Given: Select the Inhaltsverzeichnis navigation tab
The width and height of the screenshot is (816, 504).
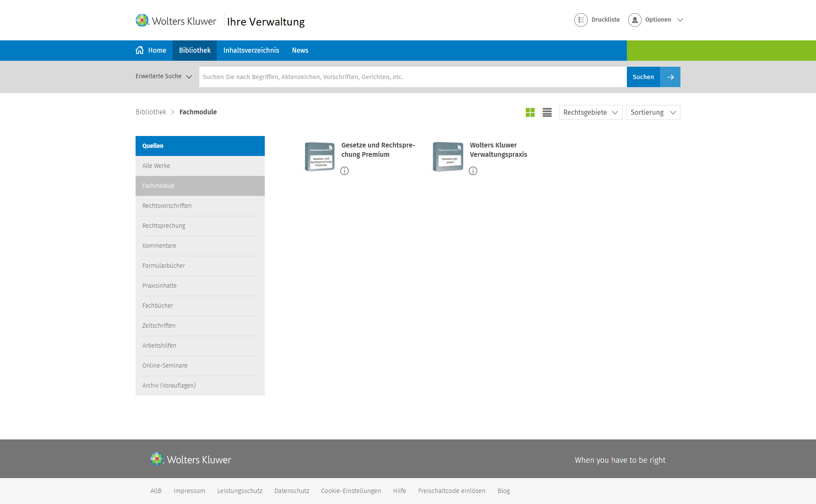Looking at the screenshot, I should (252, 50).
